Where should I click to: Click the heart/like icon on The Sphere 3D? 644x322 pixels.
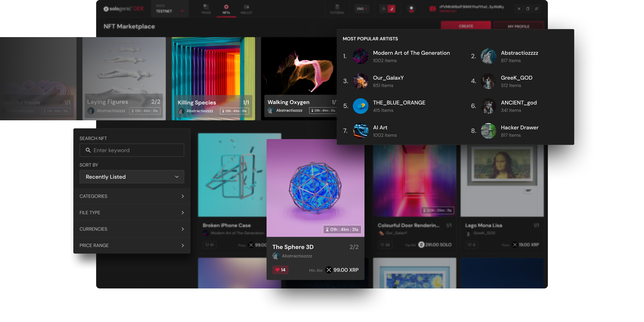tap(278, 270)
